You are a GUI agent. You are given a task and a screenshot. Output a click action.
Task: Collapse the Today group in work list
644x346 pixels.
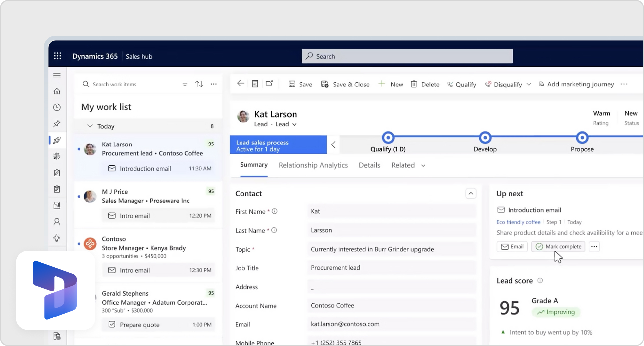pos(90,126)
